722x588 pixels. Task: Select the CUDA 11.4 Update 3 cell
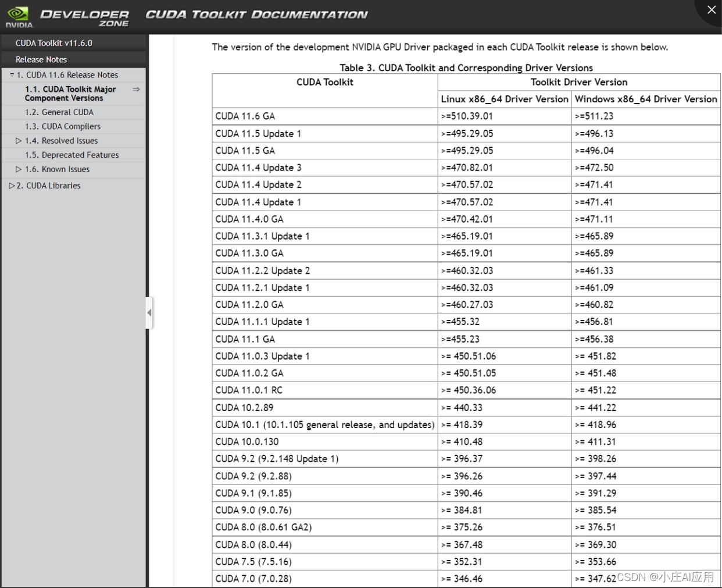pos(325,168)
